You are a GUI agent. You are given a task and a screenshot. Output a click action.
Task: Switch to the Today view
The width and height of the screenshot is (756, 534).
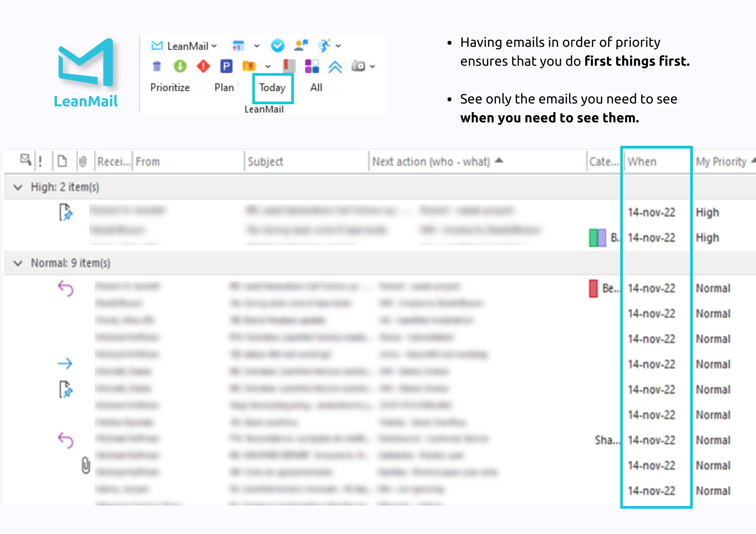273,87
